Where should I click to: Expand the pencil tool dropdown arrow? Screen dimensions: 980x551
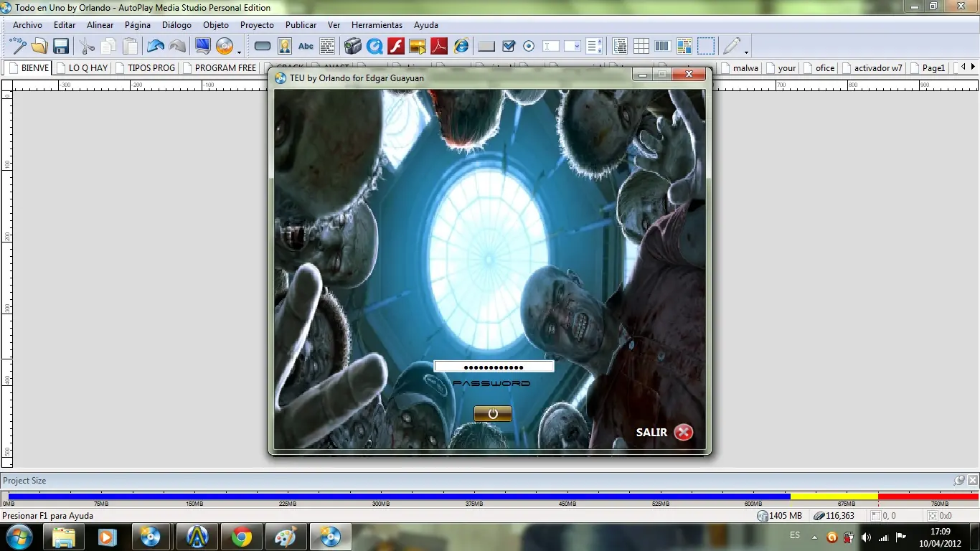tap(746, 52)
